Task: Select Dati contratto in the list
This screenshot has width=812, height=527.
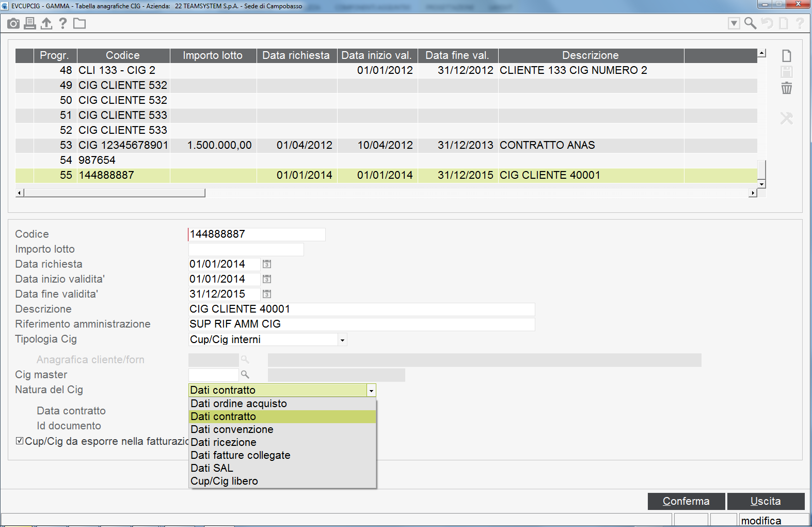Action: click(x=283, y=416)
